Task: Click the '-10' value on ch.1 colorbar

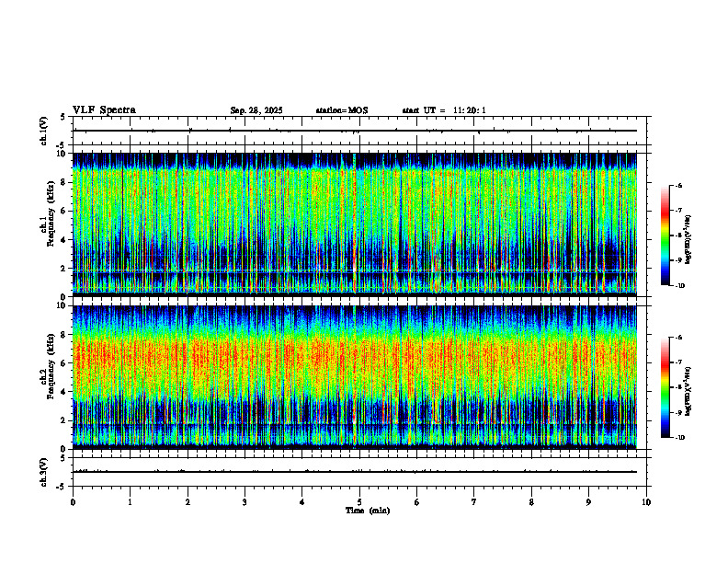Action: (680, 286)
